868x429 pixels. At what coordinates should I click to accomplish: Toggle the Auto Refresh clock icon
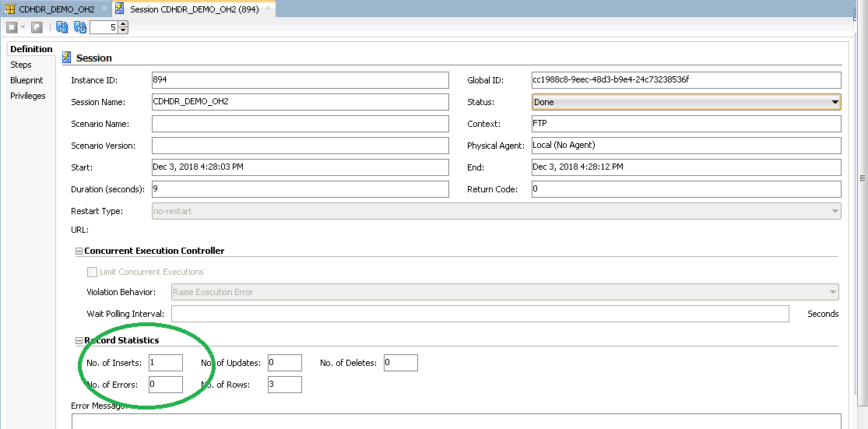[80, 27]
